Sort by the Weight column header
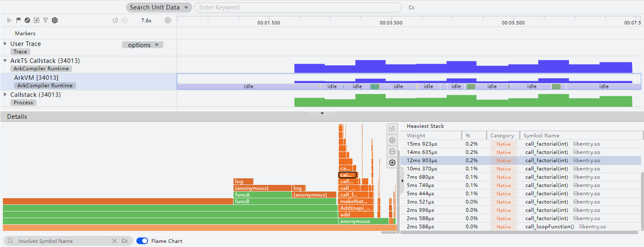644x247 pixels. point(416,136)
